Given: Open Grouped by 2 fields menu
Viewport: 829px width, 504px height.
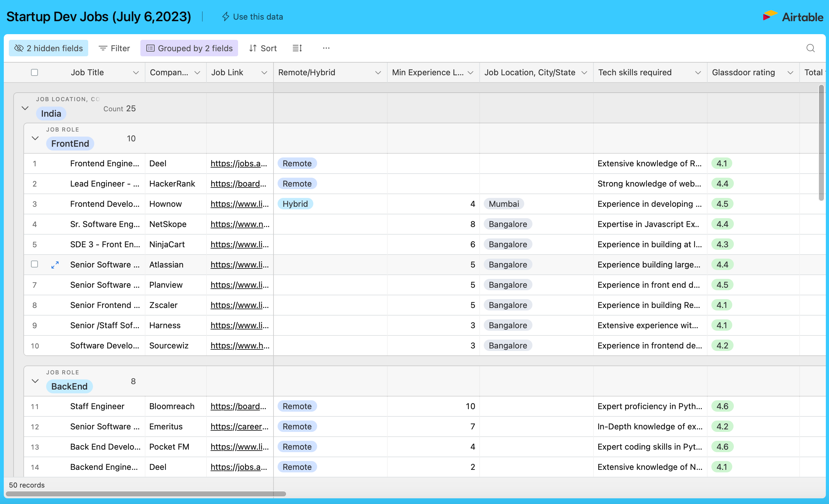Looking at the screenshot, I should pyautogui.click(x=189, y=48).
